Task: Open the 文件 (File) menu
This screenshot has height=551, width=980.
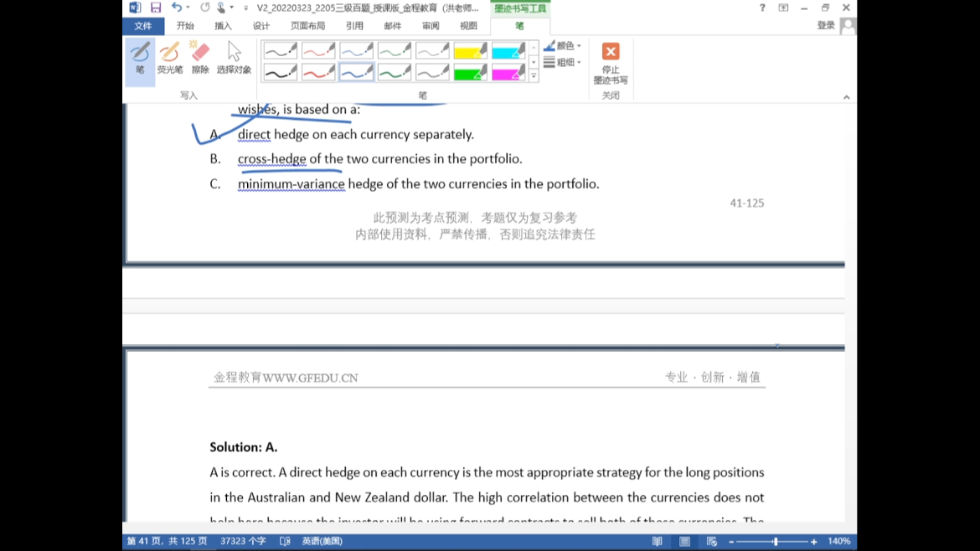Action: (x=143, y=26)
